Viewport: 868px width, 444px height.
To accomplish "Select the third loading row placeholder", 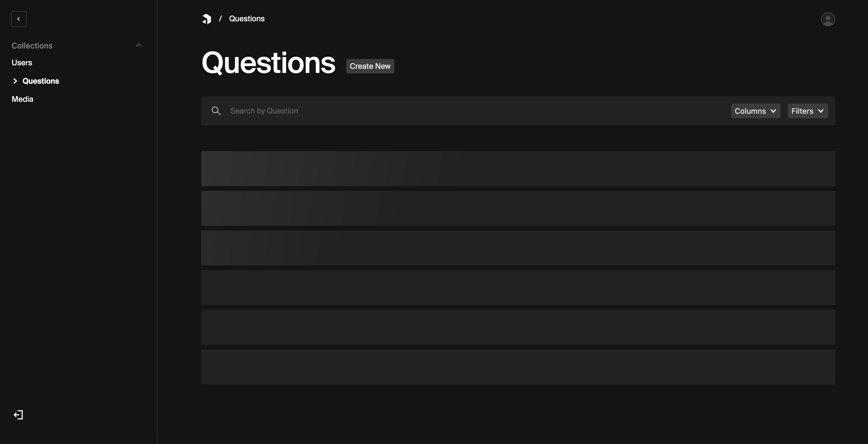I will 518,248.
